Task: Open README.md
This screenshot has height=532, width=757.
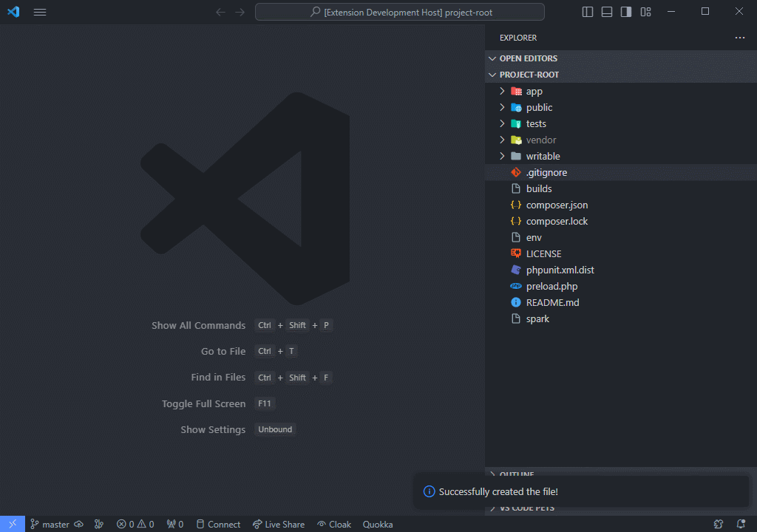Action: click(621, 302)
